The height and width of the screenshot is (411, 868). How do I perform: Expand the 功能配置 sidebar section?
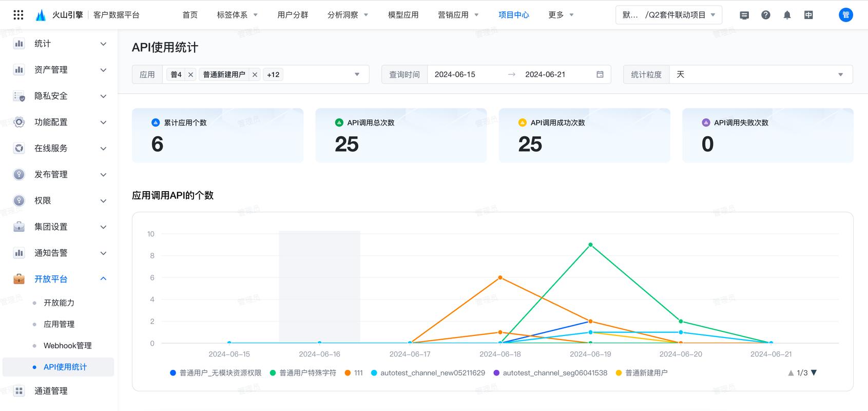pyautogui.click(x=103, y=122)
